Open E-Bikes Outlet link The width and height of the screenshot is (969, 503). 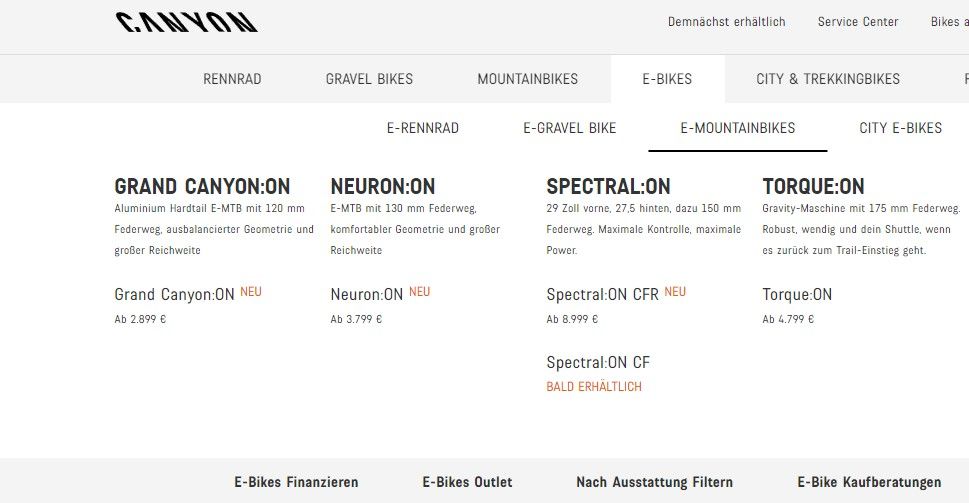click(467, 482)
